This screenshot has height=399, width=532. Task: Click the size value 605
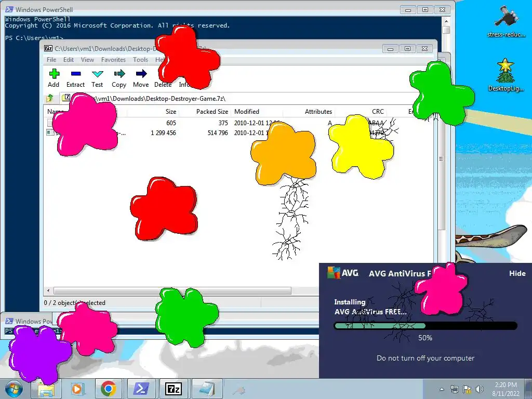pyautogui.click(x=171, y=123)
